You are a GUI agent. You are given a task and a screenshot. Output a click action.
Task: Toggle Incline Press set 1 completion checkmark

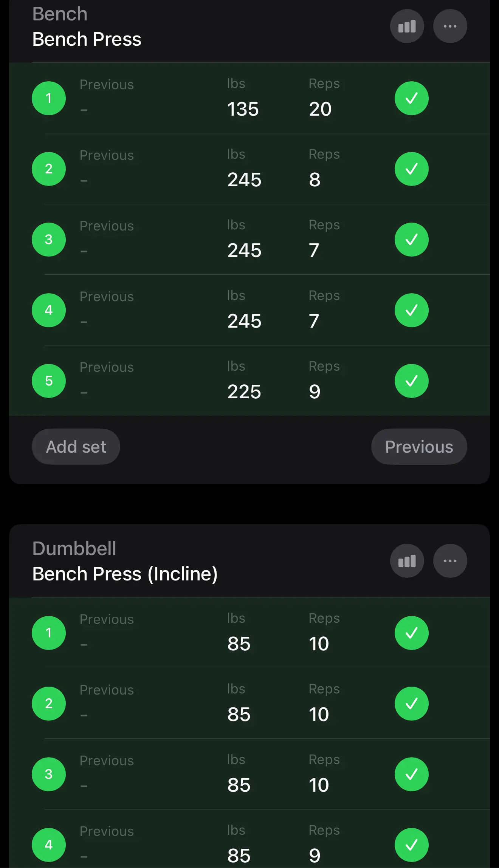(411, 633)
